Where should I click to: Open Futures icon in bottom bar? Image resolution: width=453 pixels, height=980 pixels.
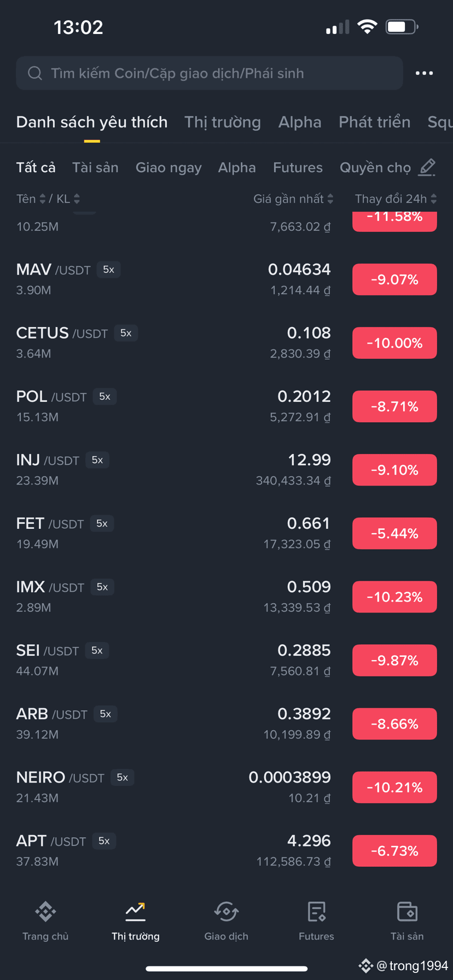pyautogui.click(x=316, y=912)
